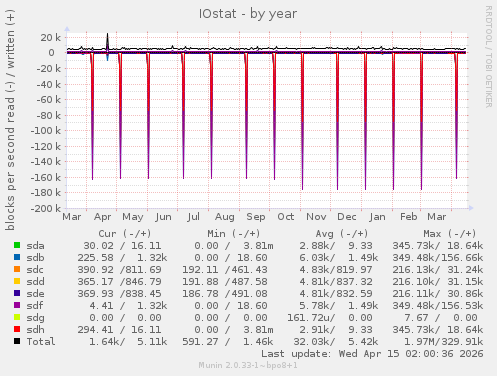Click the red sdh legend color swatch
The width and height of the screenshot is (497, 376).
pos(17,329)
